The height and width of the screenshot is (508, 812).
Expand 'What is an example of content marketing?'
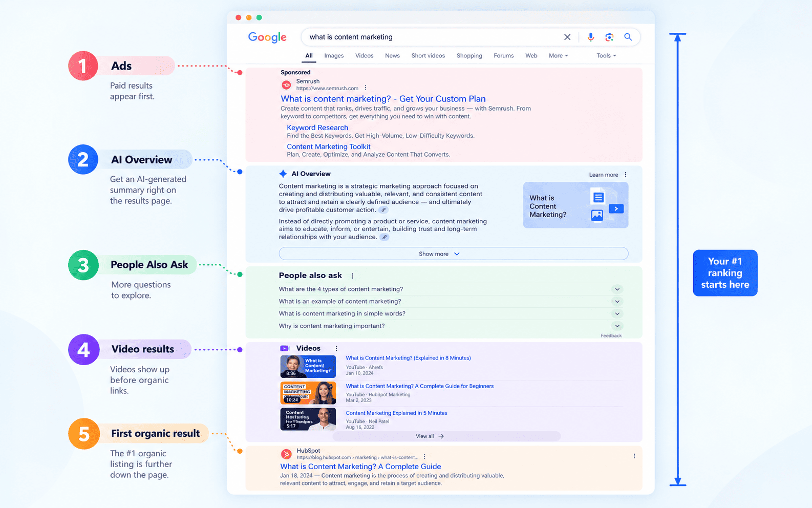tap(617, 302)
